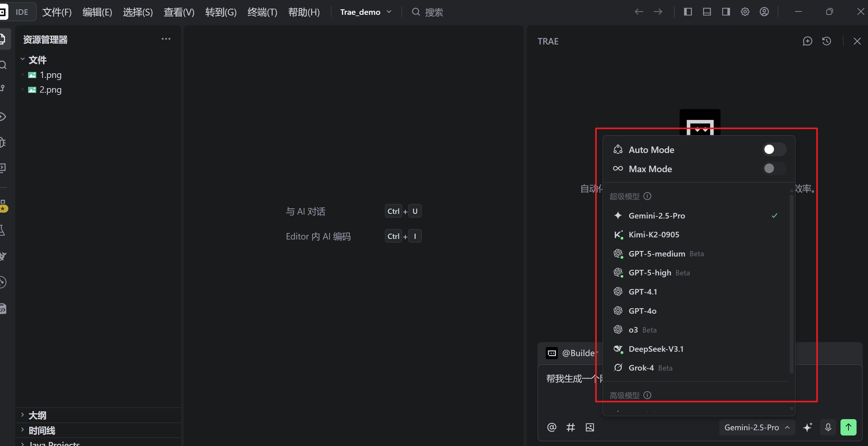868x446 pixels.
Task: Open the 1.png file in explorer
Action: 50,75
